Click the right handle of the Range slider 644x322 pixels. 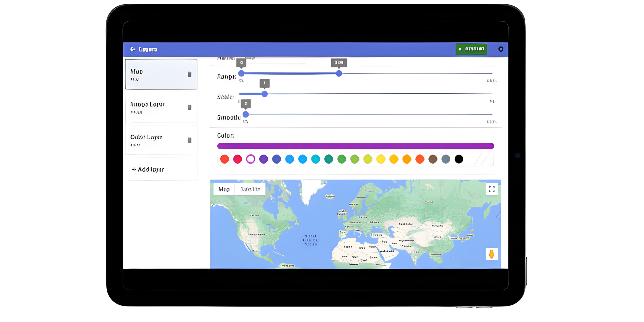pyautogui.click(x=339, y=73)
